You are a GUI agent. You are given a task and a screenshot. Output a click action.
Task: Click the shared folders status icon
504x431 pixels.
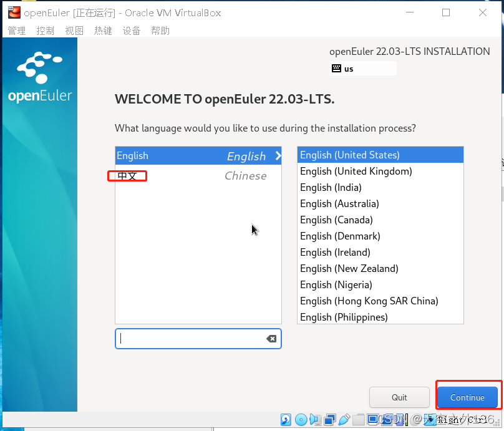point(359,419)
